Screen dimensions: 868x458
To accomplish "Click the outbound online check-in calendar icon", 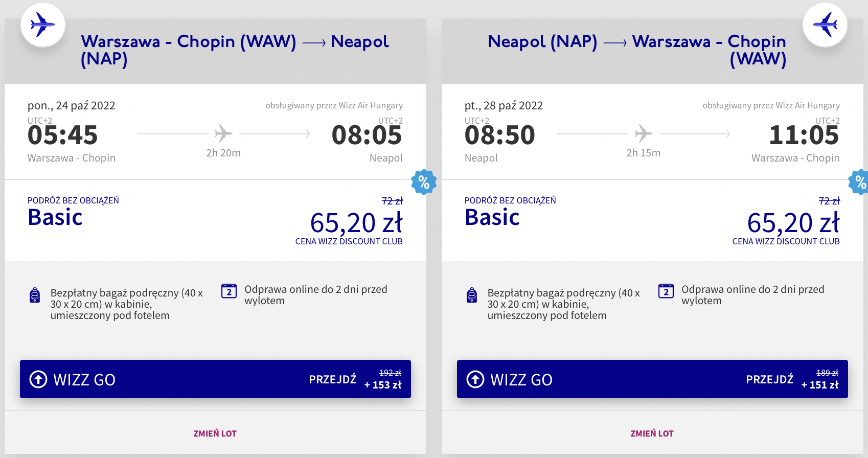I will click(229, 291).
